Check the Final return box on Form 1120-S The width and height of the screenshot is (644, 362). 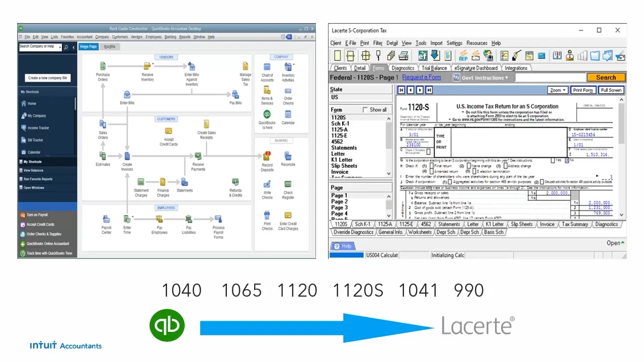tap(432, 165)
